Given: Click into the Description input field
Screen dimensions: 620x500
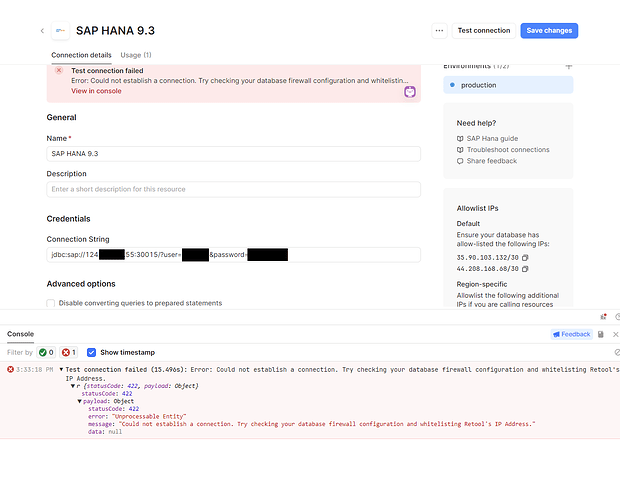Looking at the screenshot, I should (x=233, y=189).
